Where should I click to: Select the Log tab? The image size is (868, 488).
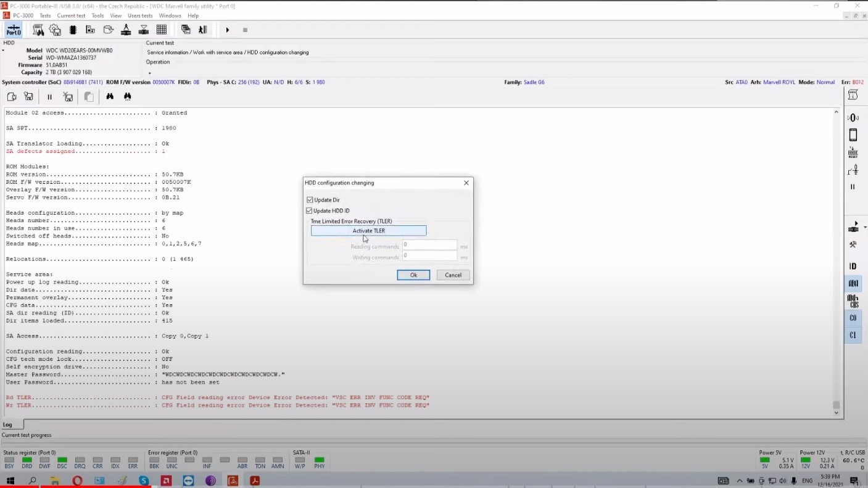11,424
